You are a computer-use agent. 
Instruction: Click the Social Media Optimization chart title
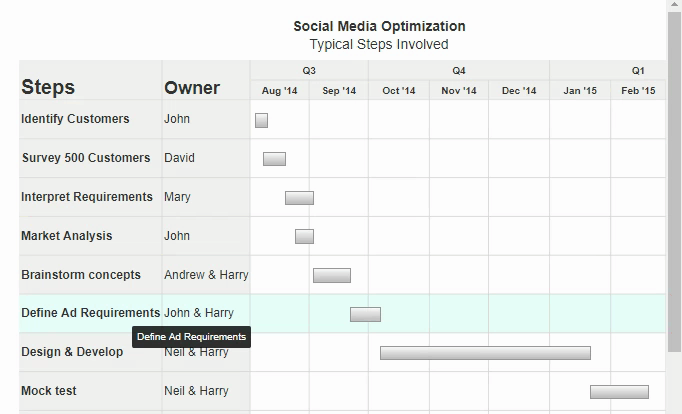[379, 26]
